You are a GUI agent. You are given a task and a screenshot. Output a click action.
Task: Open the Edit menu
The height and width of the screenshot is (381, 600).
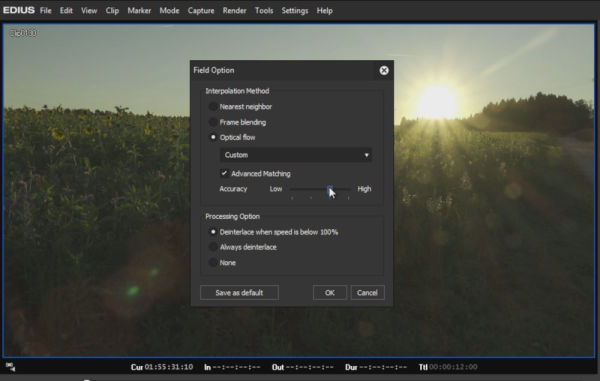pos(66,11)
